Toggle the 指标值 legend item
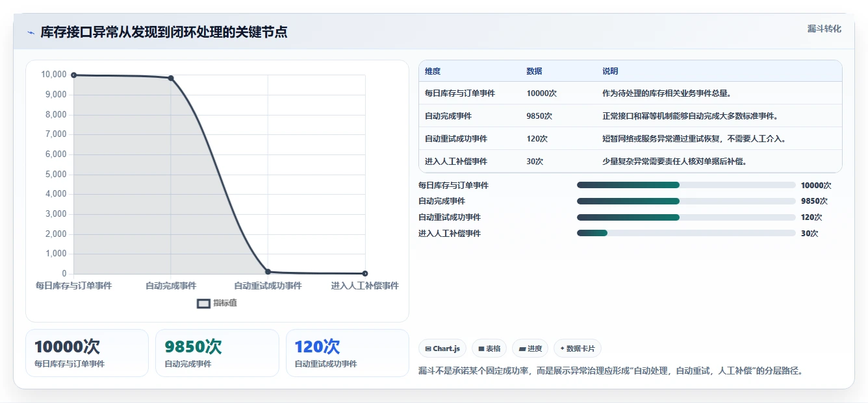 click(217, 303)
